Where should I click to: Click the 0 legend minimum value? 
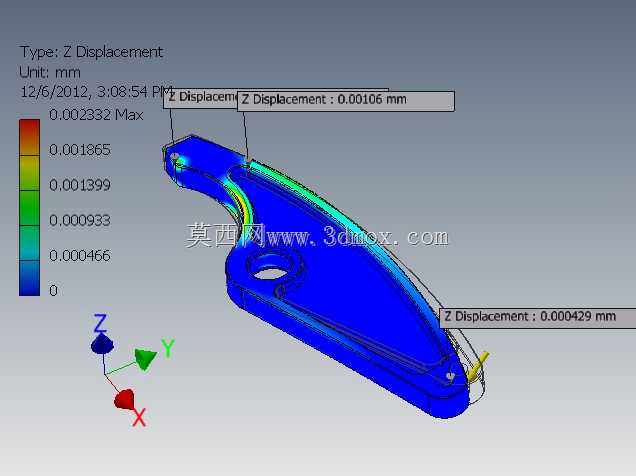click(53, 291)
